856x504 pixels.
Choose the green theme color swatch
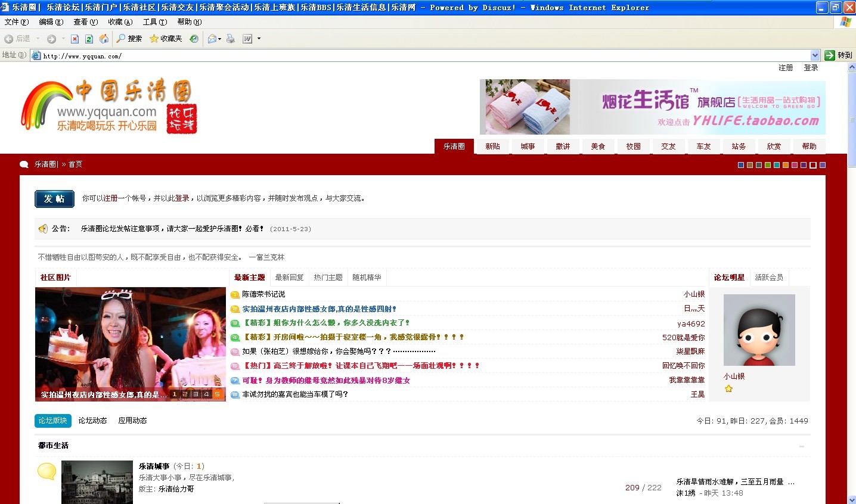click(x=768, y=165)
